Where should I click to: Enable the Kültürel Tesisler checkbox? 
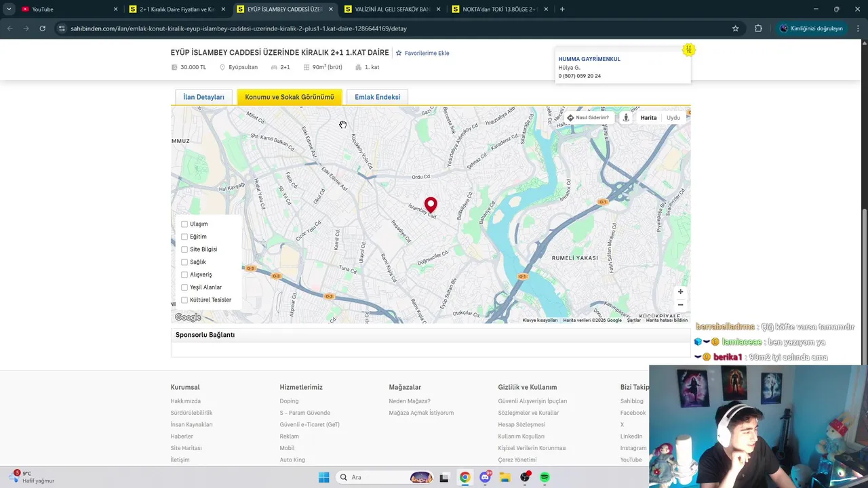click(x=184, y=300)
